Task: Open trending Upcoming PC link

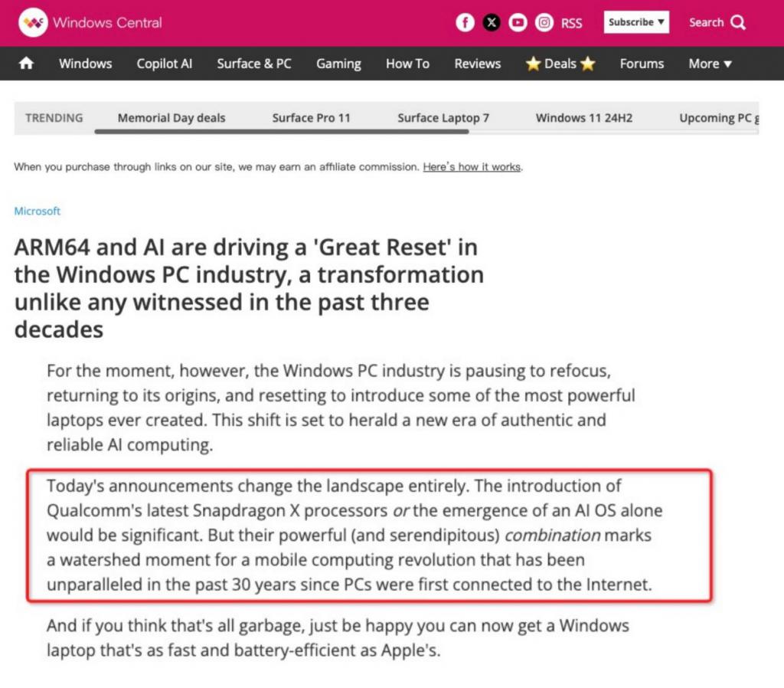Action: point(719,117)
